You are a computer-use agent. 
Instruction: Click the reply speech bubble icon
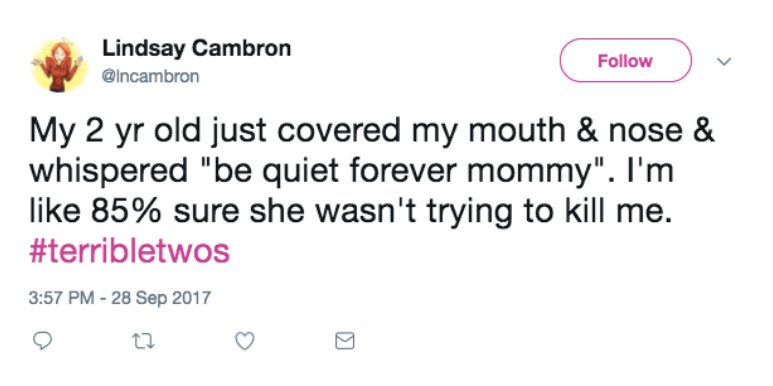(x=41, y=341)
